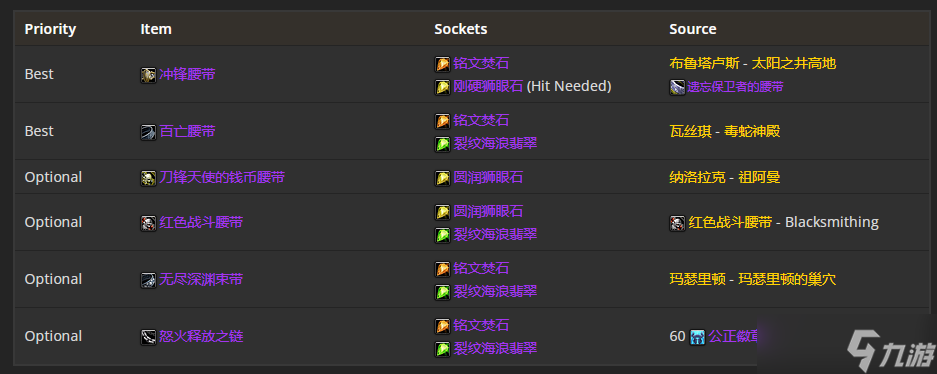The image size is (937, 374).
Task: Click the 刚硬狮眼石 gem link
Action: click(x=488, y=87)
